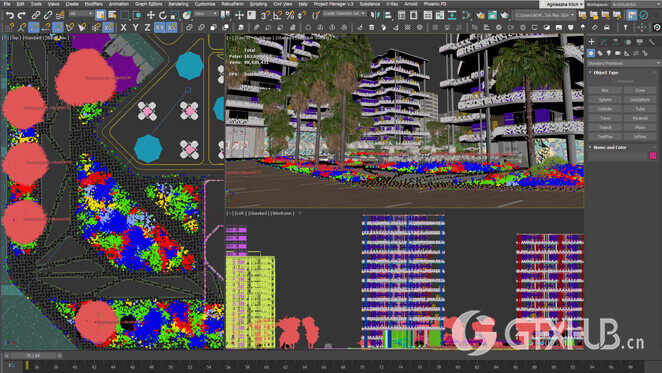
Task: Open the Agnieszka user account dropdown
Action: (563, 4)
